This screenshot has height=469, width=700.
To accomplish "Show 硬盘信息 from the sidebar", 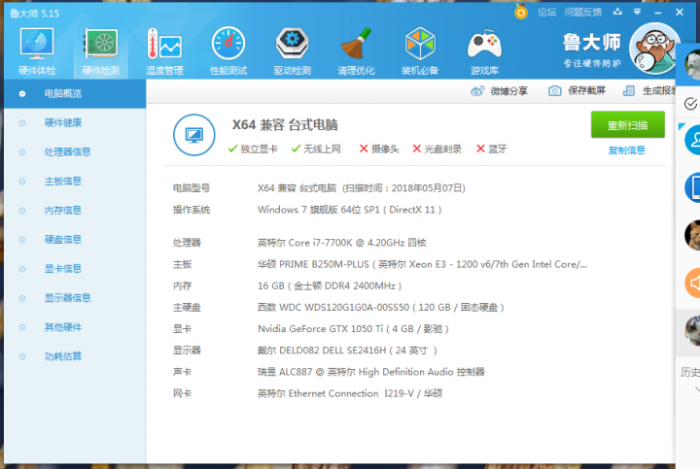I will (63, 239).
